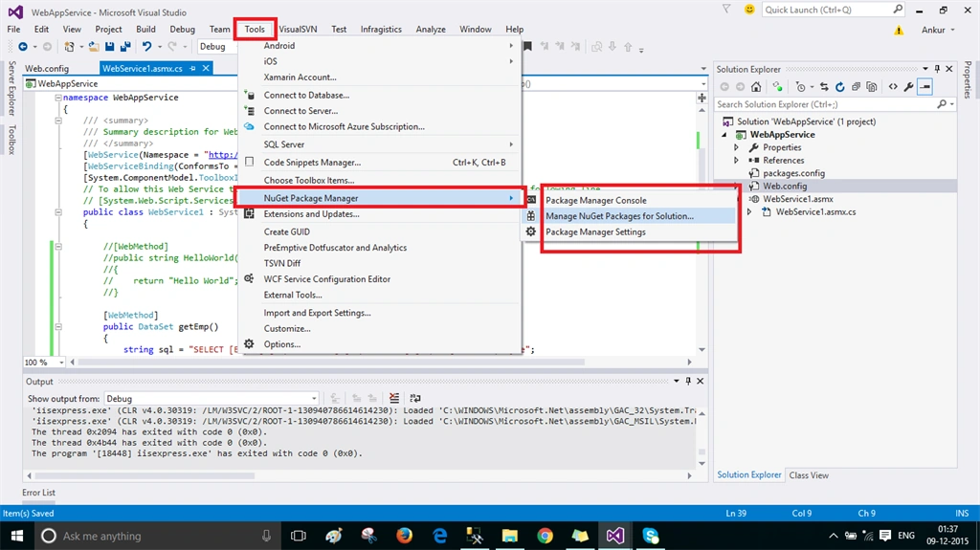Click Clear All icon in Output panel

(393, 398)
